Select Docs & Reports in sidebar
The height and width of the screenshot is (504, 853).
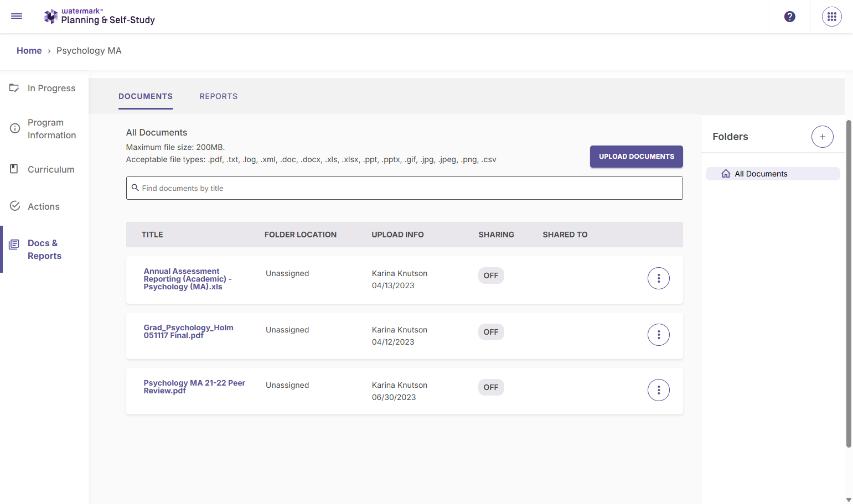44,250
